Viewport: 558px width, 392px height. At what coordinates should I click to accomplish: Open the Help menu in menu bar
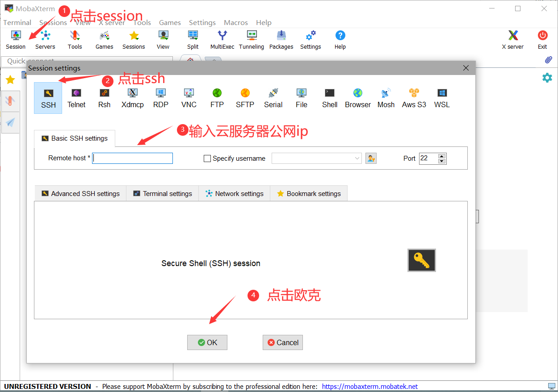coord(264,22)
